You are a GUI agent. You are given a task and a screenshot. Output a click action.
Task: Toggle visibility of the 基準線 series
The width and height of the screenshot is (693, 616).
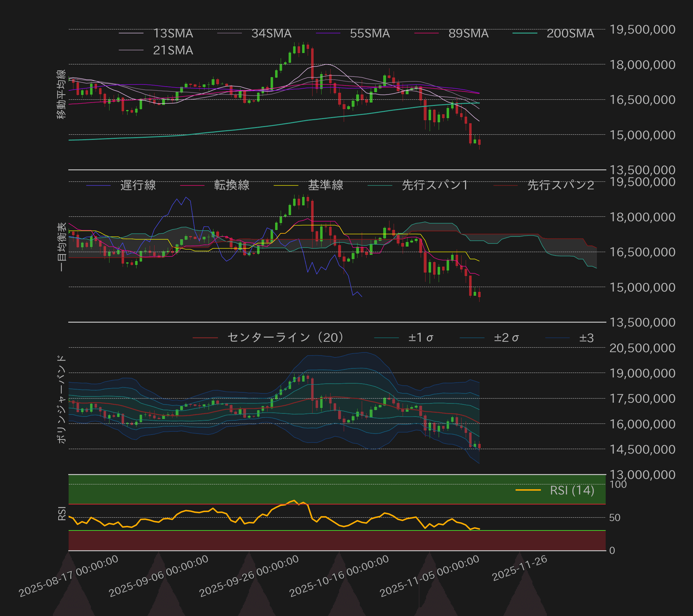click(287, 185)
